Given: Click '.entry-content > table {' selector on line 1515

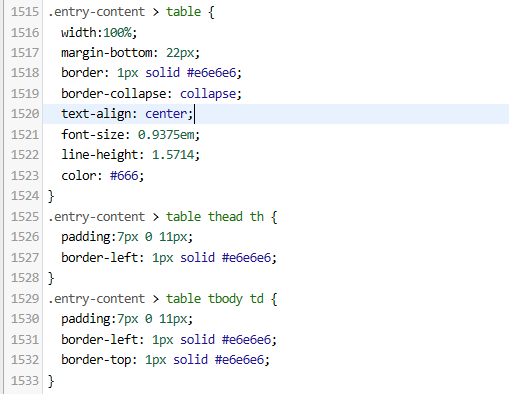Looking at the screenshot, I should [x=131, y=12].
